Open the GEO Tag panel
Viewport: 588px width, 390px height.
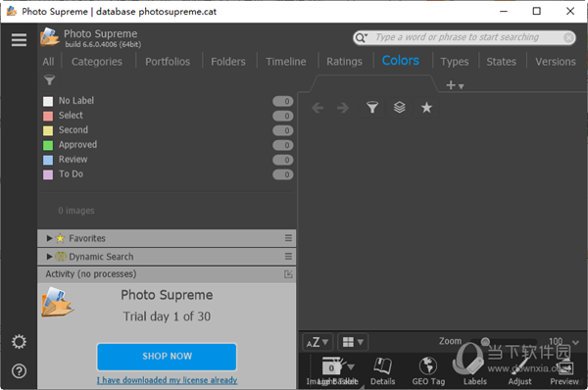click(x=428, y=371)
